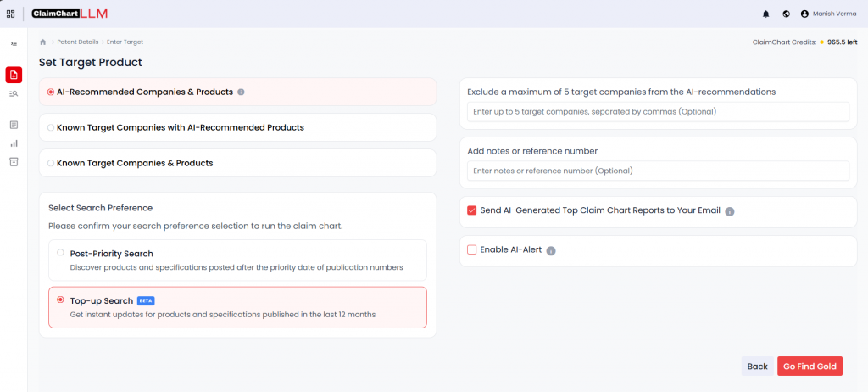
Task: Tick the Enable AI-Alert checkbox
Action: point(472,250)
